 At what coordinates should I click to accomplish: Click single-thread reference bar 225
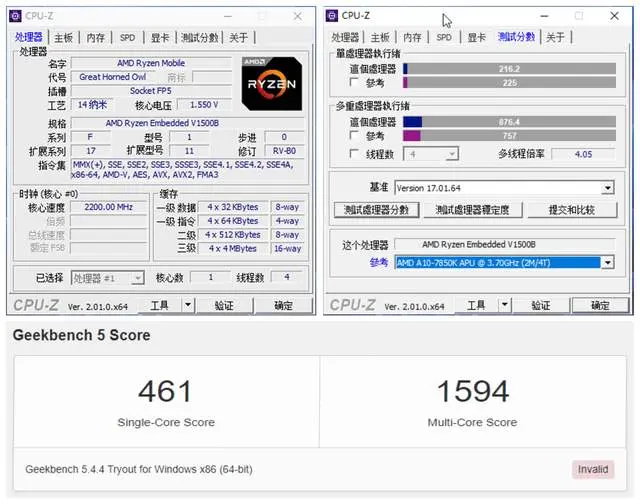tap(509, 83)
